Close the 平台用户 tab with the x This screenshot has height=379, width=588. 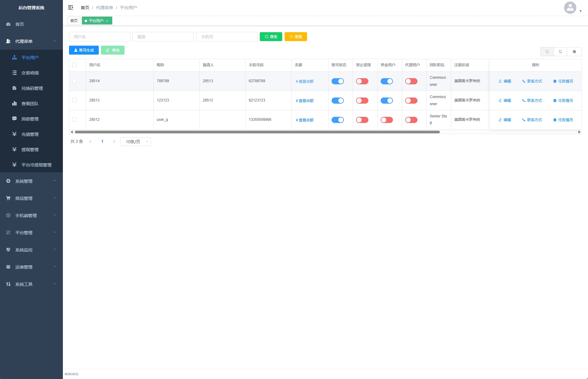[x=107, y=21]
